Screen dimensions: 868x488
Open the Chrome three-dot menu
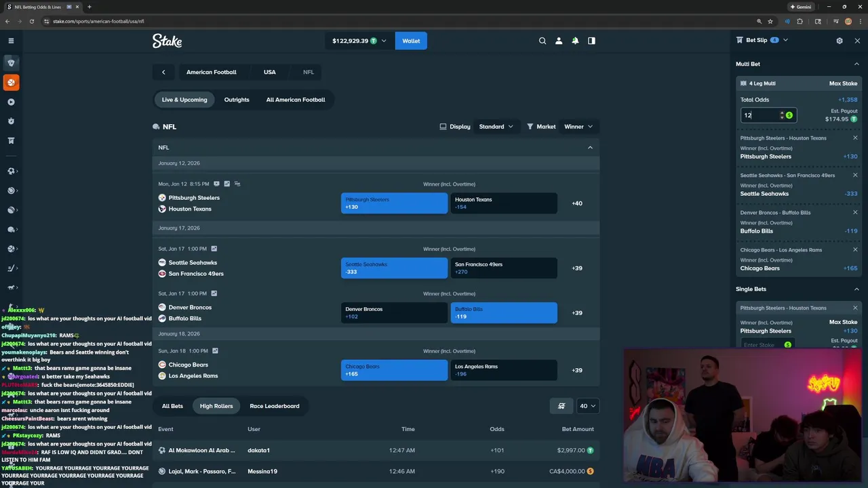click(x=860, y=21)
